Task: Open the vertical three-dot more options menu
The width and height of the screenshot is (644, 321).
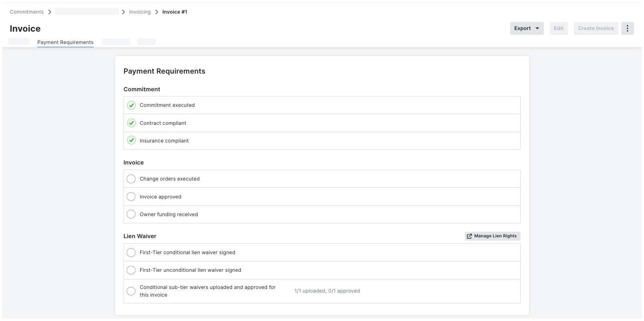Action: [x=627, y=28]
